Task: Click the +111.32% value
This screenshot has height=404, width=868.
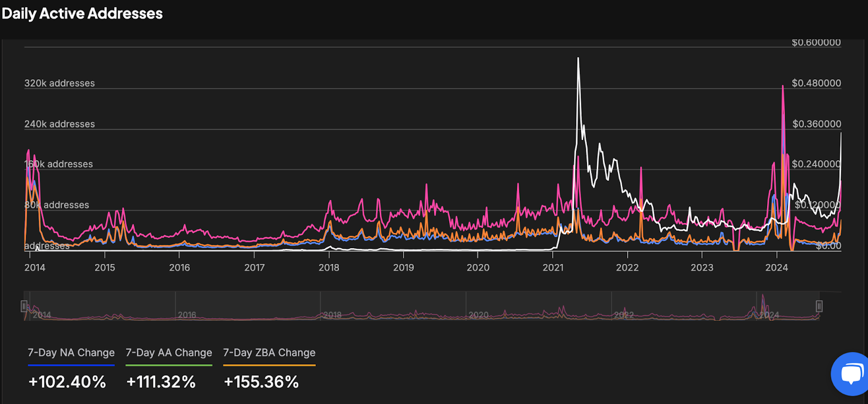Action: coord(161,382)
